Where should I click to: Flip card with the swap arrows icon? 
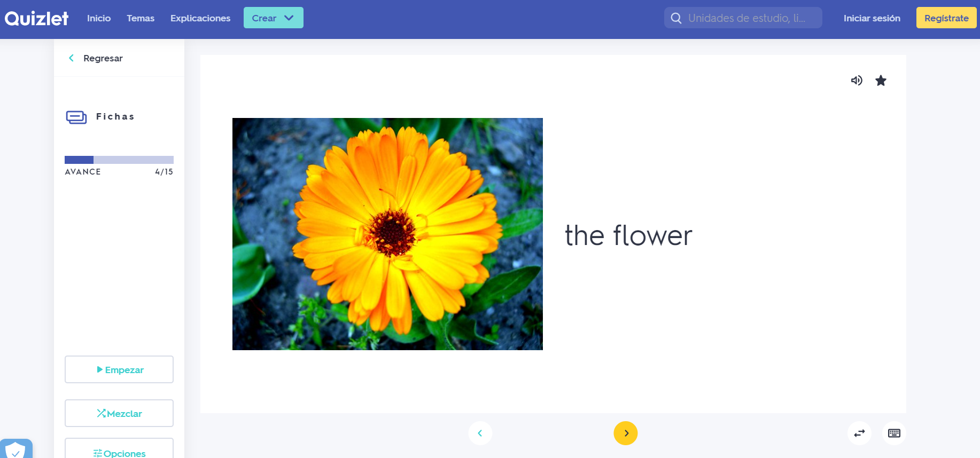tap(859, 433)
